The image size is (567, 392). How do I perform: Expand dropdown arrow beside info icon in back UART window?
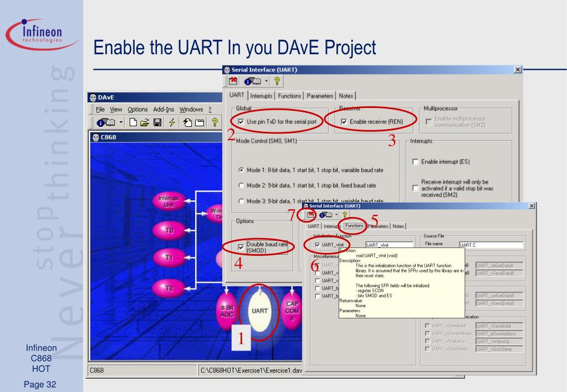click(x=267, y=81)
